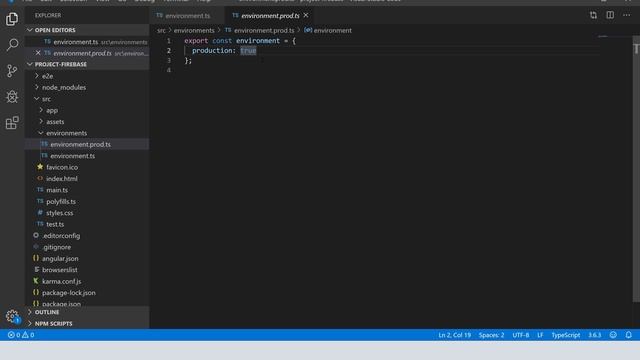Collapse the src folder

click(x=87, y=99)
